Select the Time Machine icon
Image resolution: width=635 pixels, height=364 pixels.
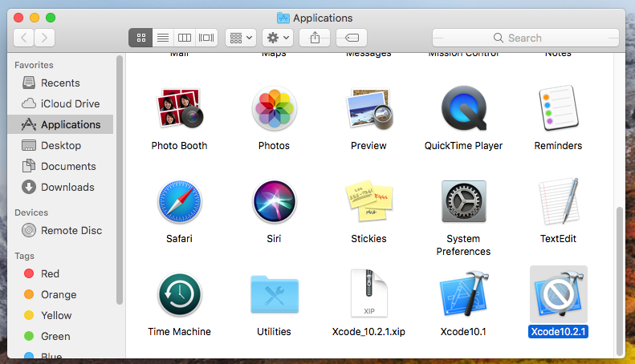pyautogui.click(x=179, y=294)
